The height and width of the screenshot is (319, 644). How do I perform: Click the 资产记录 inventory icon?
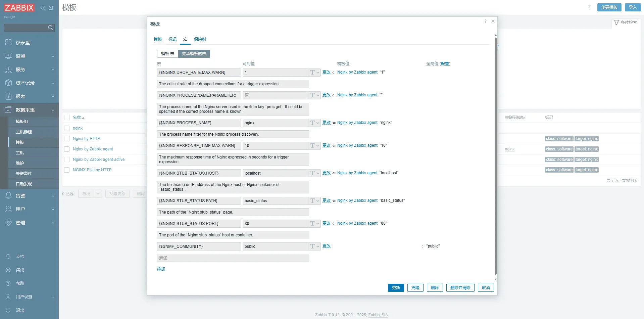(8, 83)
